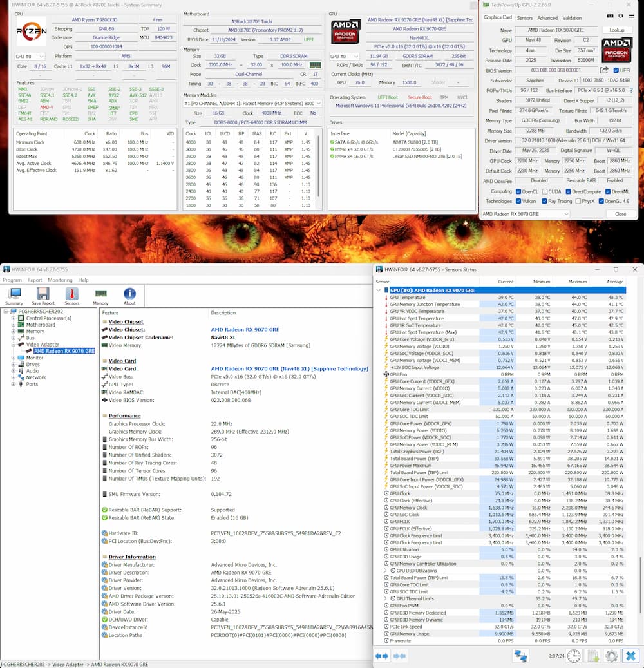
Task: Click the Close button in GPU-Z
Action: [x=621, y=214]
